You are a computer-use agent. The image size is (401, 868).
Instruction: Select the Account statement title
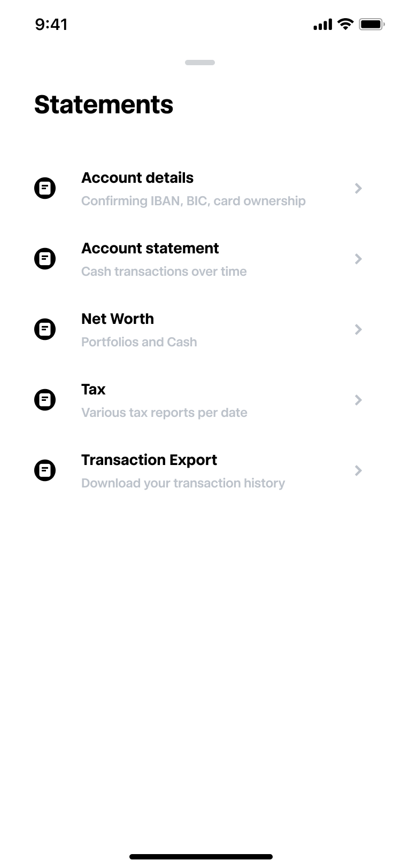pyautogui.click(x=150, y=249)
